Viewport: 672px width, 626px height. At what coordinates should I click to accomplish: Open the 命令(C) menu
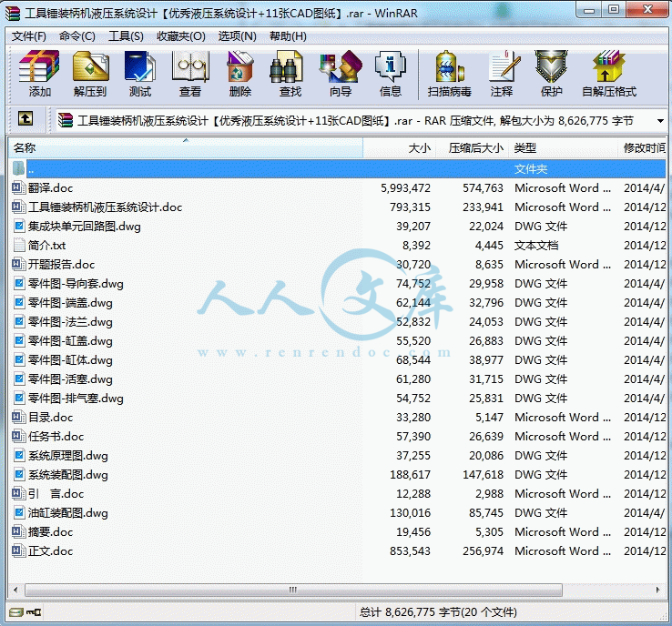[x=77, y=36]
